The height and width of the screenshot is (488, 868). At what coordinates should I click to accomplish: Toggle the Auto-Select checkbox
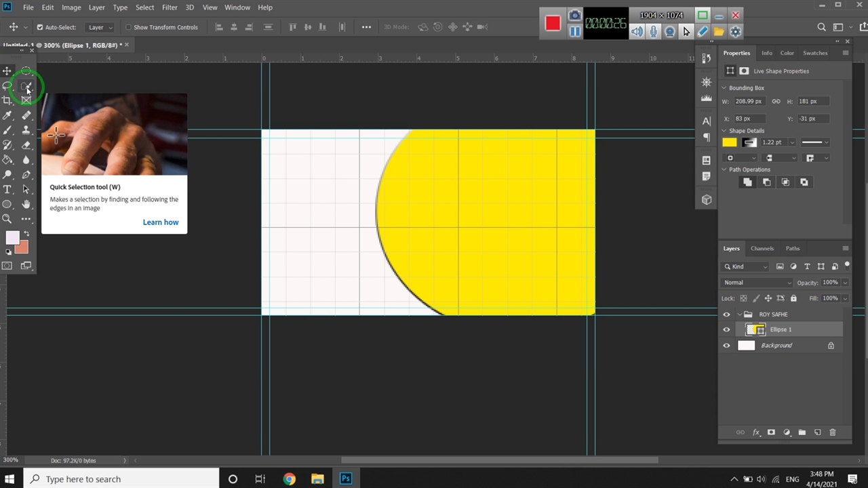coord(40,28)
